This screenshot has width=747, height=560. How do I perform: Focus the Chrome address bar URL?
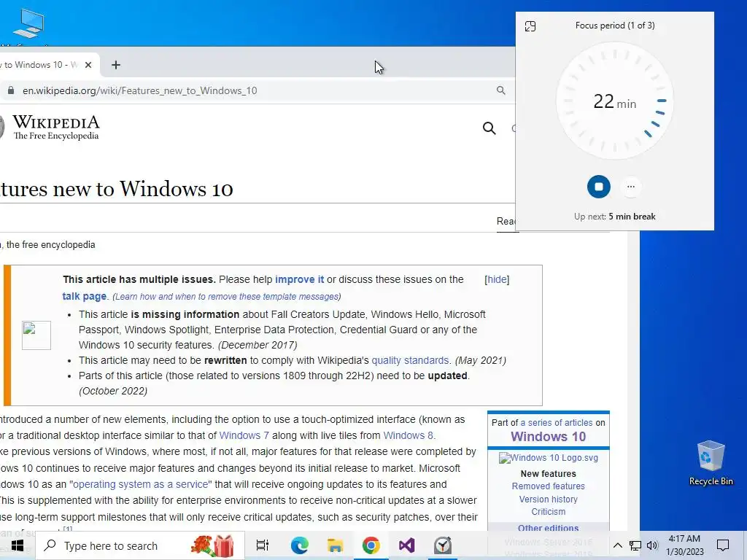[x=139, y=90]
